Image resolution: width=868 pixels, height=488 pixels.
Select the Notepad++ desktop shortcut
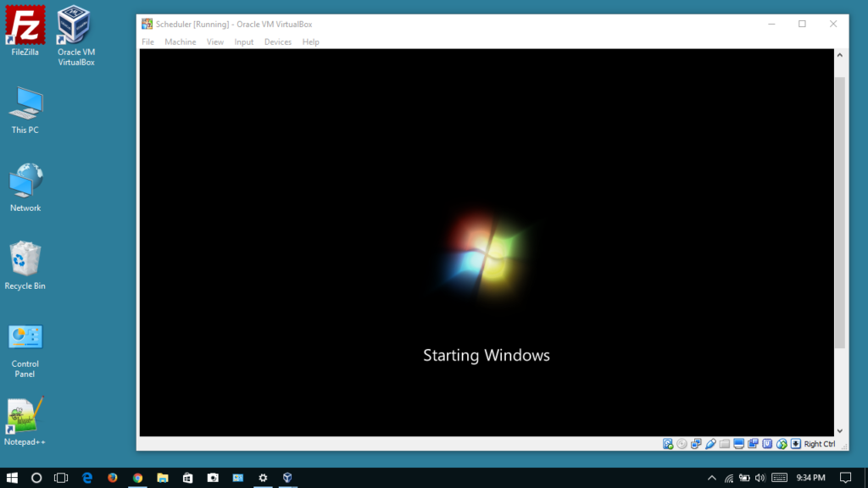[25, 422]
